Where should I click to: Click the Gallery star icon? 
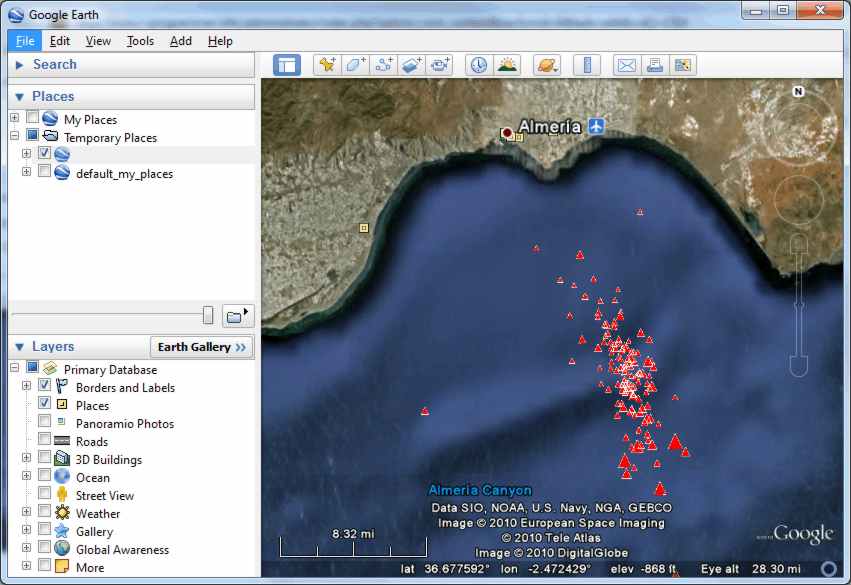[x=62, y=531]
